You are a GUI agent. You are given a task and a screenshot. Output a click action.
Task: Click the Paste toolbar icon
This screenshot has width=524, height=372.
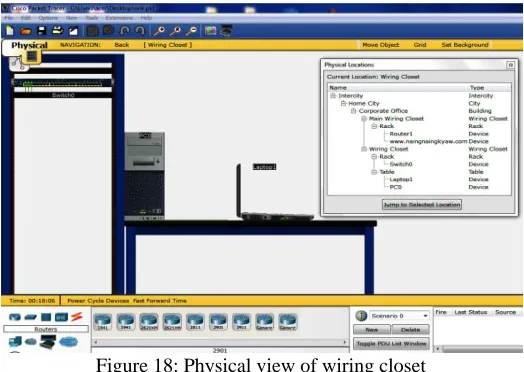pyautogui.click(x=109, y=30)
